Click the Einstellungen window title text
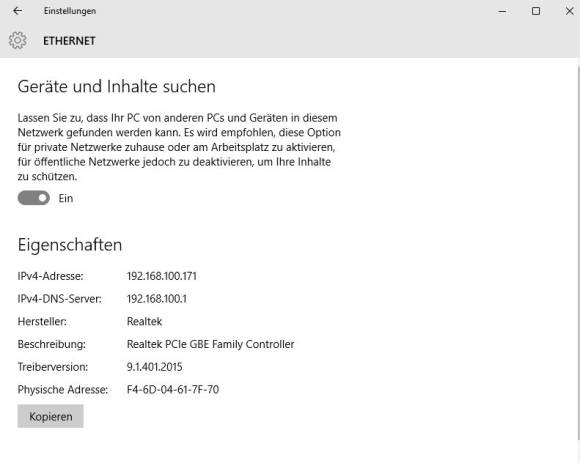Viewport: 580px width, 463px height. (70, 11)
